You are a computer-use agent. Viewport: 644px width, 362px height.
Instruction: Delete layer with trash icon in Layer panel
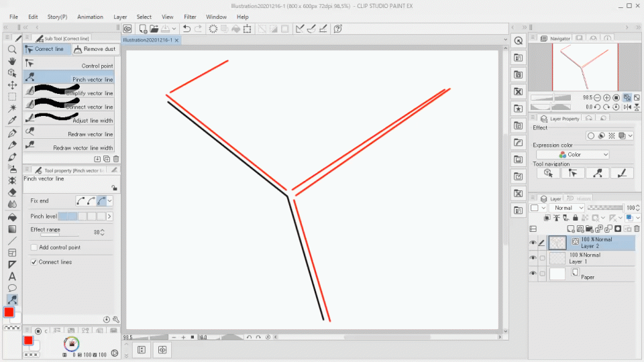pyautogui.click(x=637, y=229)
